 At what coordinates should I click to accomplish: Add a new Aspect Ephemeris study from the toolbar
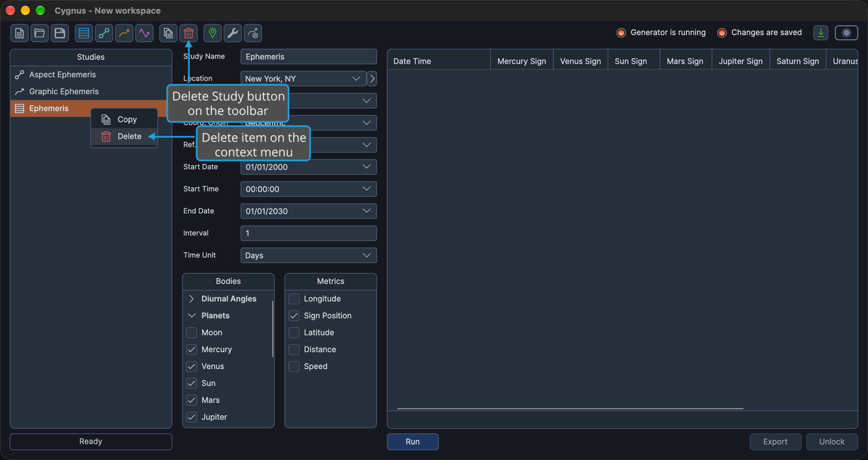(x=104, y=33)
